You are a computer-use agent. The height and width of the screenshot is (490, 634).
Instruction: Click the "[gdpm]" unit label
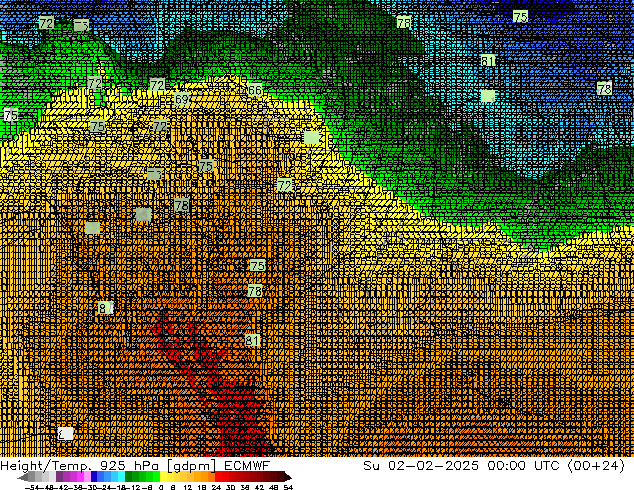[192, 466]
